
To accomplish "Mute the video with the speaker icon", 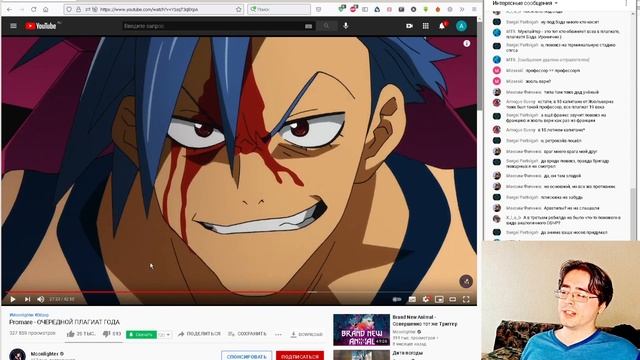I will [40, 299].
